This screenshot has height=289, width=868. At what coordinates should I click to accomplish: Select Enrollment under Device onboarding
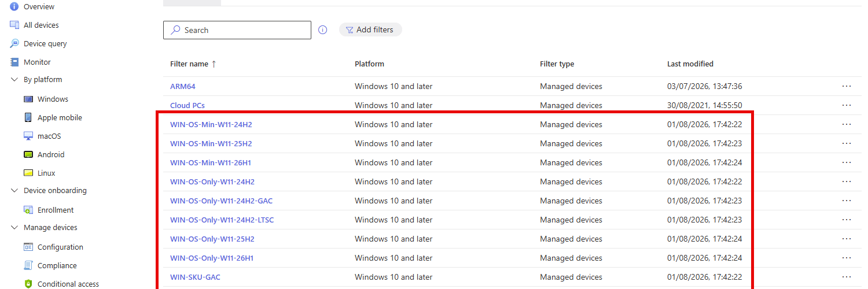tap(56, 210)
